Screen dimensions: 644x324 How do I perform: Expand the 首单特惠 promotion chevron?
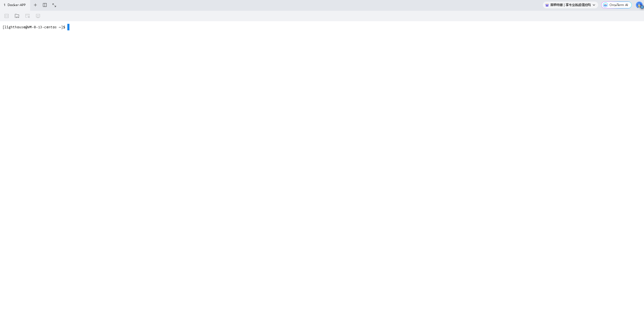click(594, 5)
